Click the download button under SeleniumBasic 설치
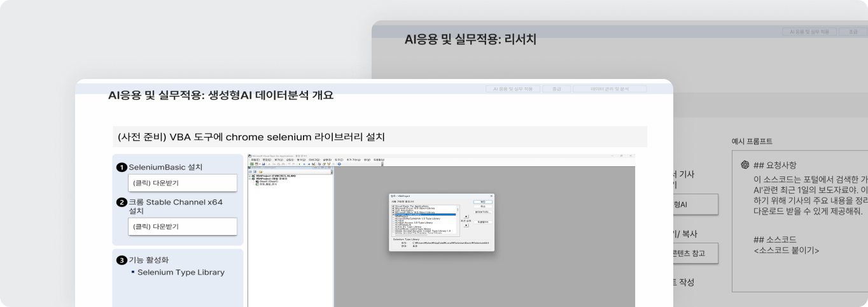868x307 pixels. click(x=182, y=183)
